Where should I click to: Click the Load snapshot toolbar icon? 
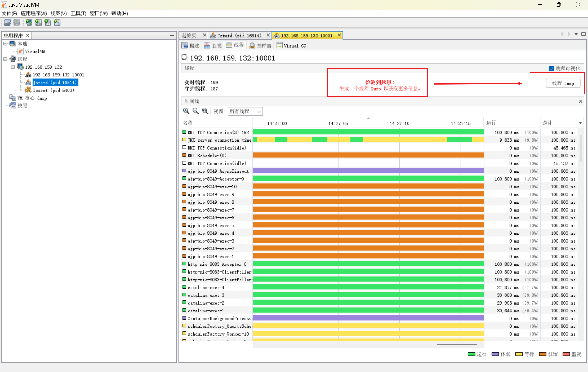8,23
